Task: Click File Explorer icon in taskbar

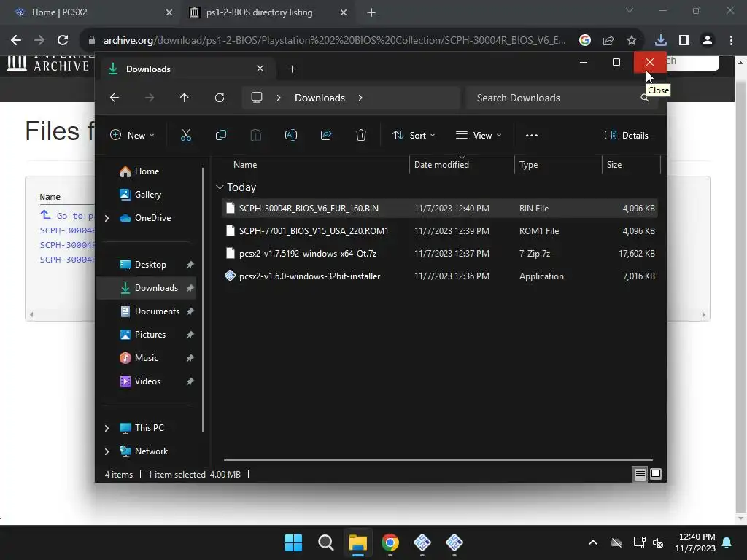Action: click(357, 542)
